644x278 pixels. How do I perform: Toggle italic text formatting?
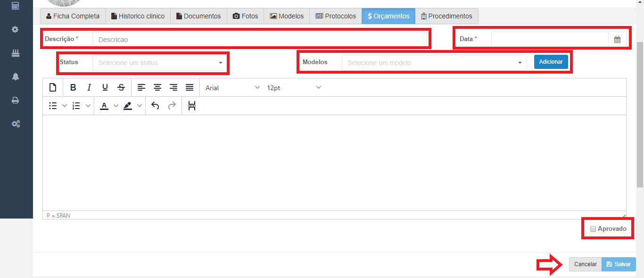tap(89, 87)
